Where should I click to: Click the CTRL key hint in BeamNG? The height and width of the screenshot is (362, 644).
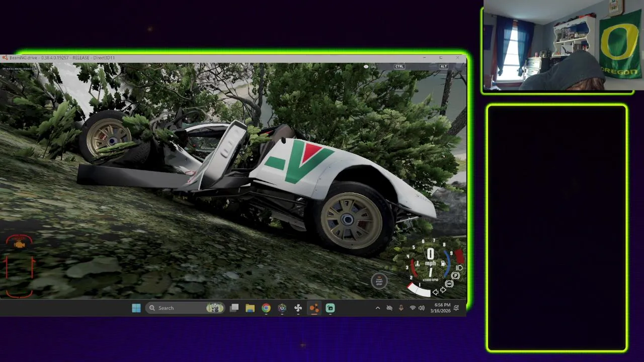[399, 66]
